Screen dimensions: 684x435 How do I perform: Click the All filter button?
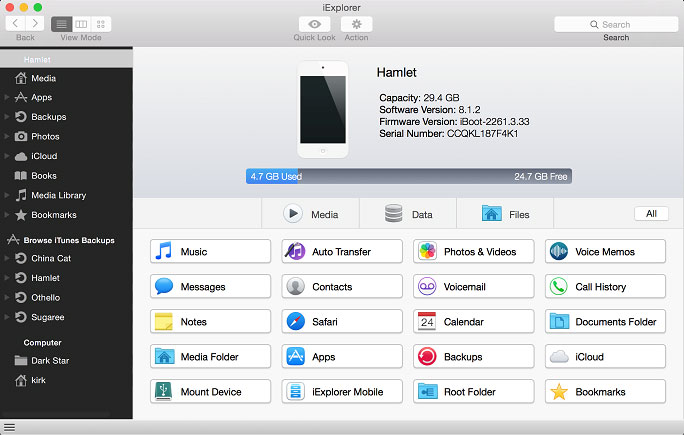651,213
